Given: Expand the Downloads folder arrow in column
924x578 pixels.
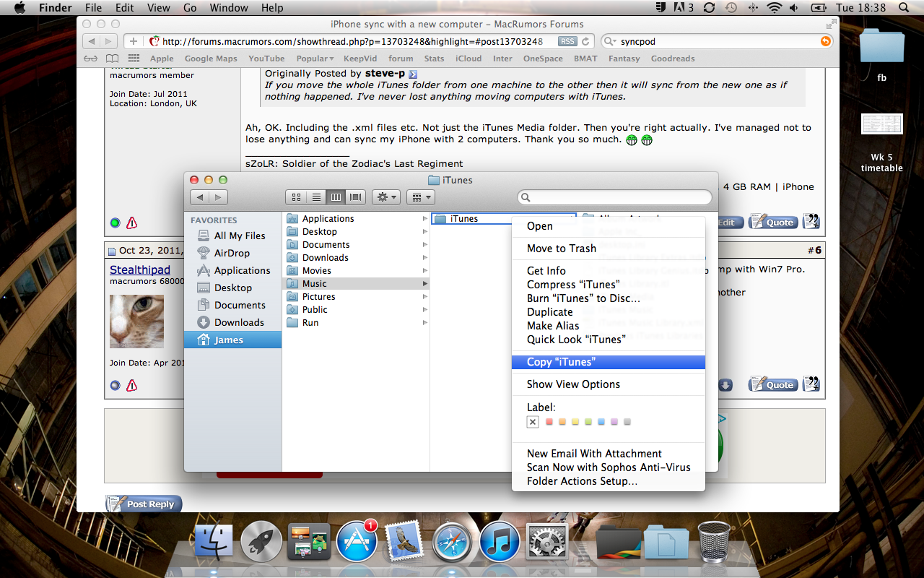Looking at the screenshot, I should [x=424, y=258].
